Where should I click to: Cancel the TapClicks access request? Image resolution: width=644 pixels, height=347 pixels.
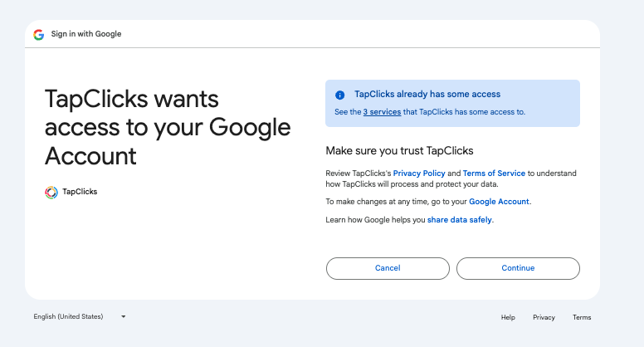[x=388, y=268]
